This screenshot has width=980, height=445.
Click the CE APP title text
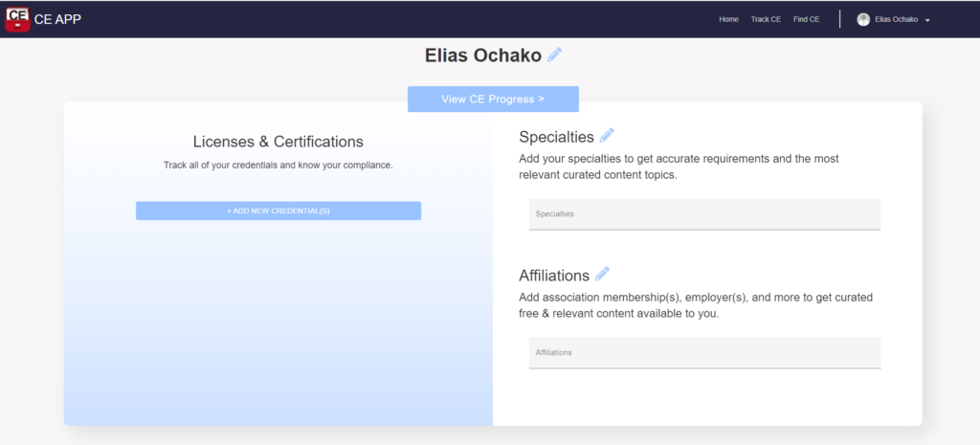[57, 19]
